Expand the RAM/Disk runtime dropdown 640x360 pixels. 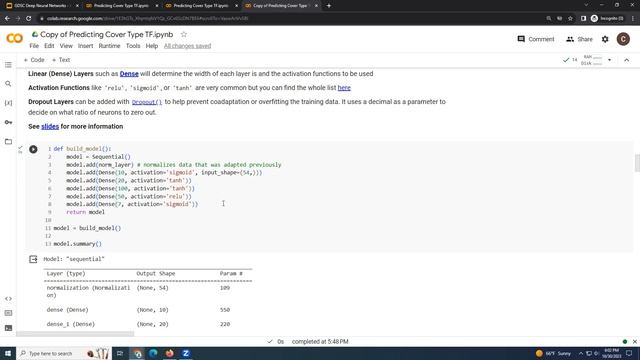(609, 60)
